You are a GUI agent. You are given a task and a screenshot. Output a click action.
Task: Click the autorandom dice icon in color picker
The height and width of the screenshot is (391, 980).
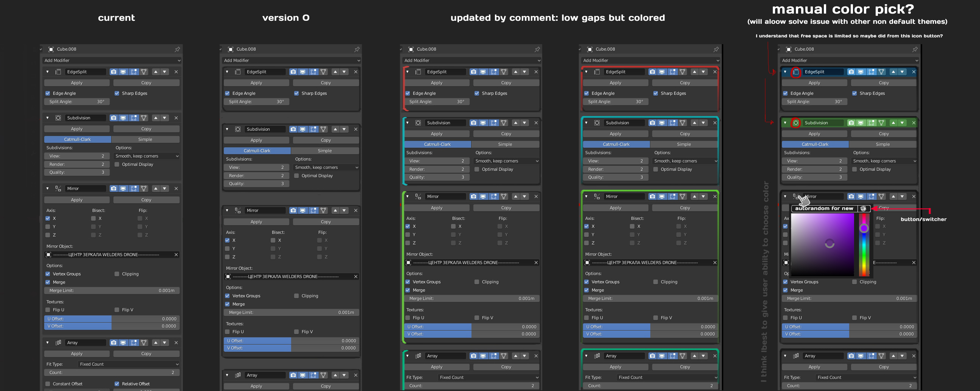click(863, 209)
